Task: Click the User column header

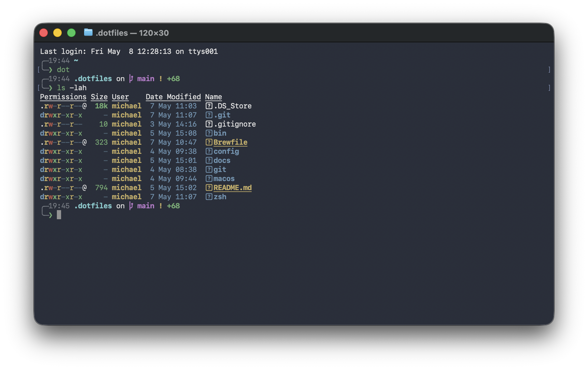Action: 120,97
